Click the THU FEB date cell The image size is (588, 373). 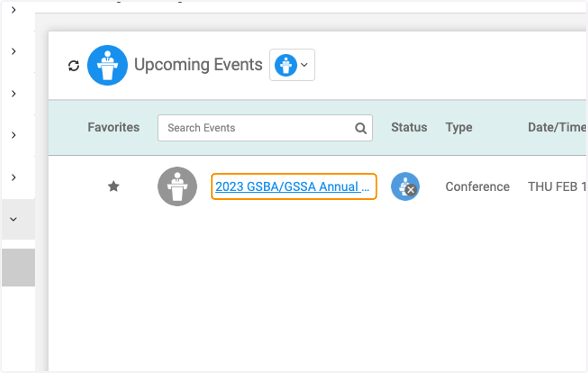557,187
